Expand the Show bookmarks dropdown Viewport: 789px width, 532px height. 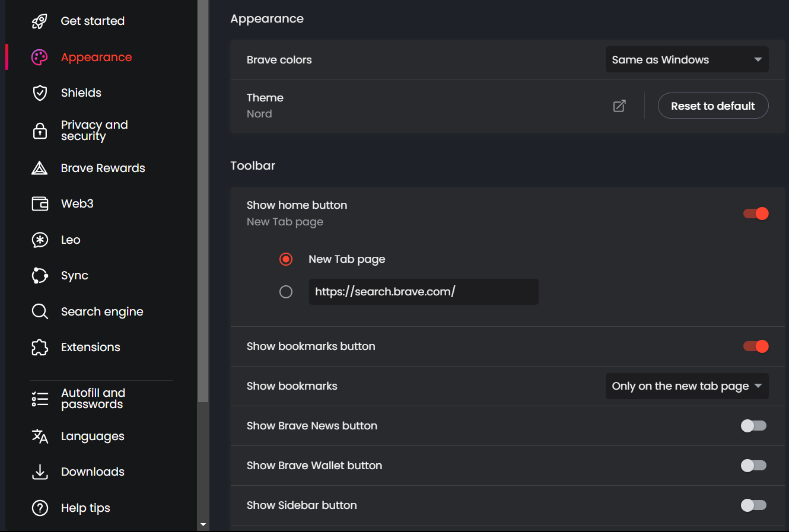tap(686, 386)
